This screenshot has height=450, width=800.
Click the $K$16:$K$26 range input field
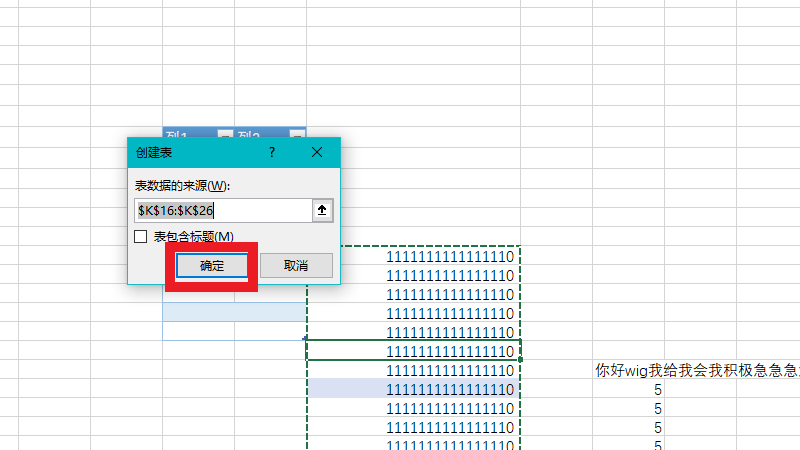(x=222, y=211)
